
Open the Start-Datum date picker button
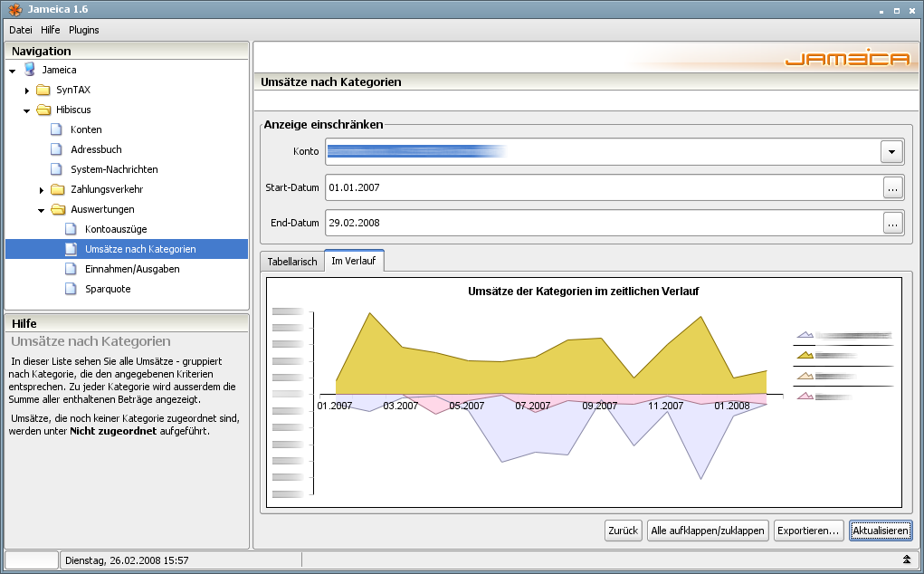coord(892,188)
